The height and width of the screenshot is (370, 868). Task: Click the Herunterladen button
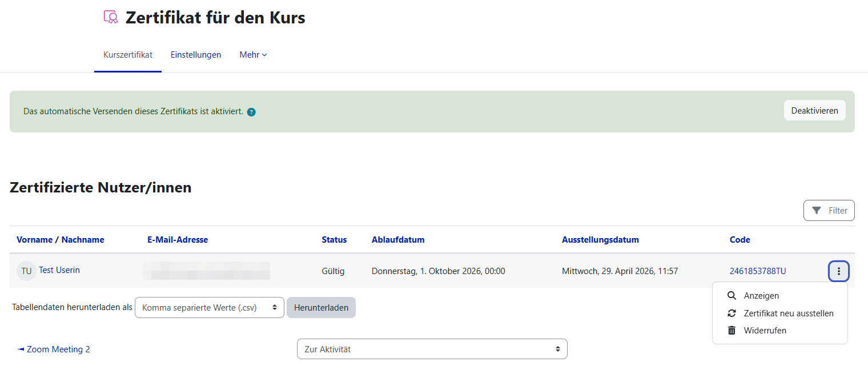coord(321,308)
